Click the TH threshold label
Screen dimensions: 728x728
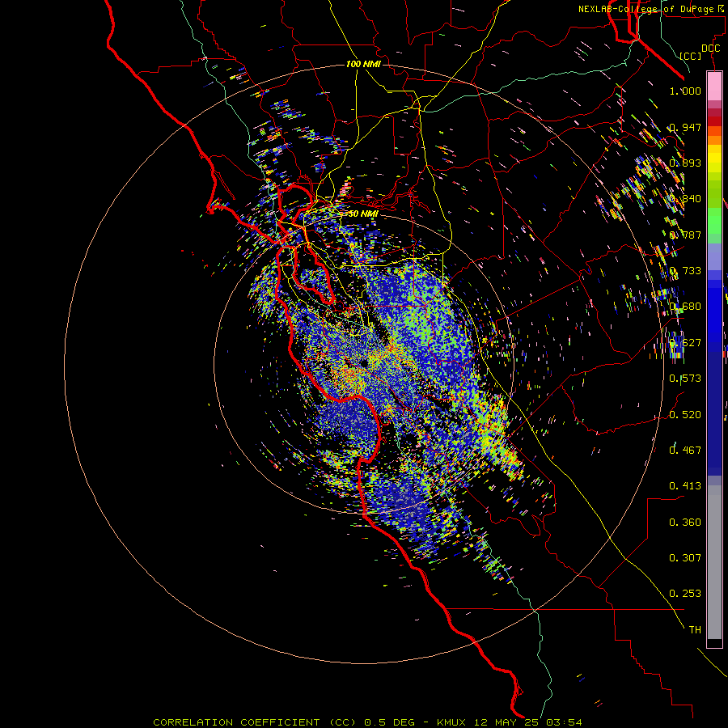coord(695,630)
